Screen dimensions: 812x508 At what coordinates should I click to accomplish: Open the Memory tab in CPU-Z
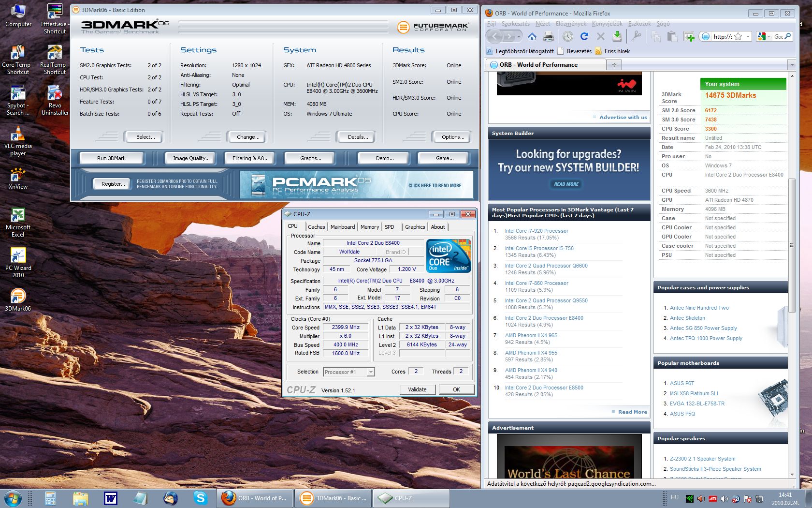point(370,227)
